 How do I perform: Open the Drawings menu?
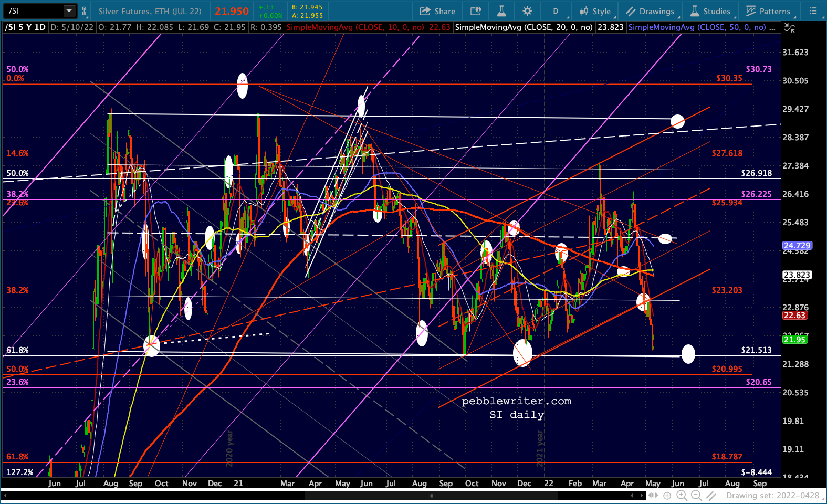(650, 11)
